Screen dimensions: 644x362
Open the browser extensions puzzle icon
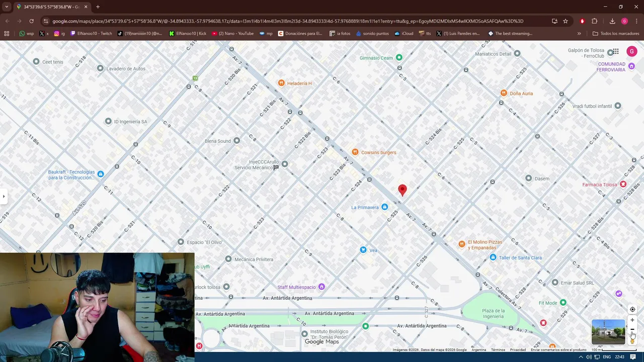tap(595, 21)
